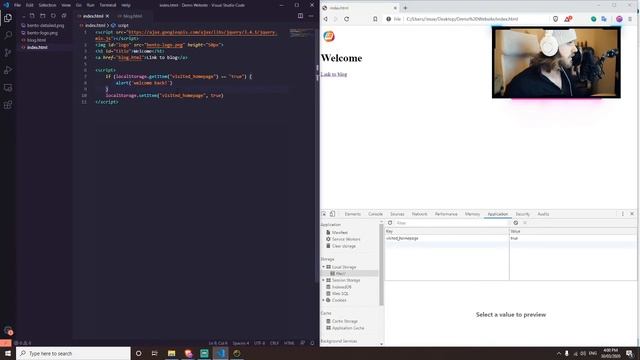This screenshot has height=360, width=640.
Task: Click DevTools inspect element picker icon
Action: [x=324, y=214]
